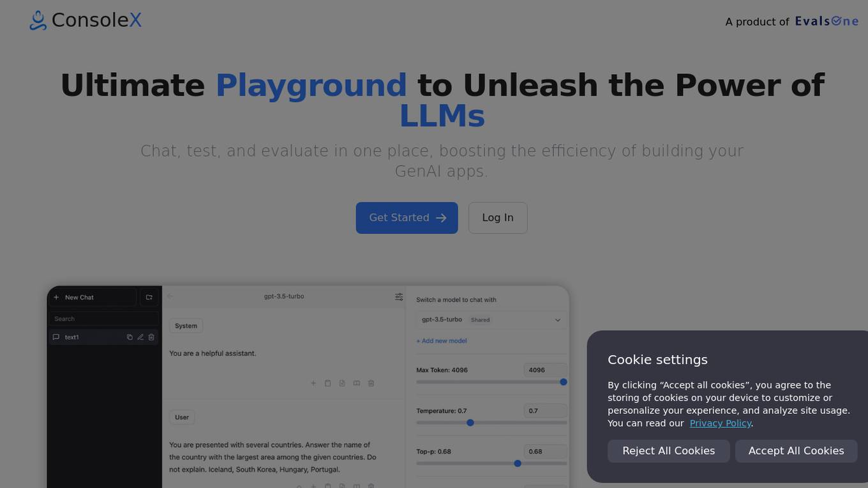Viewport: 868px width, 488px height.
Task: Click the trash icon on the text1 row
Action: coord(151,337)
